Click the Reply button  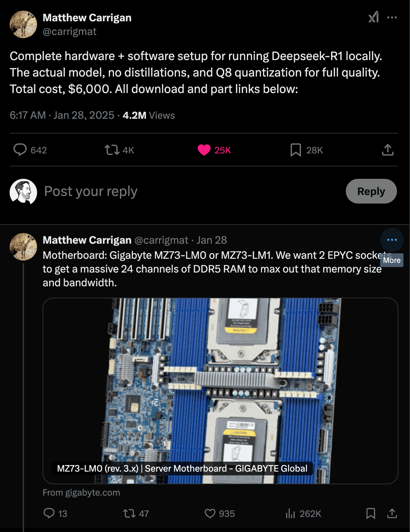tap(371, 191)
